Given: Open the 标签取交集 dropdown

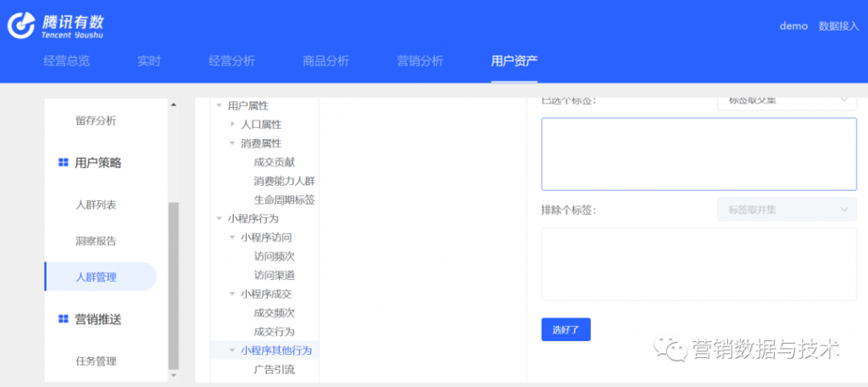Looking at the screenshot, I should (x=786, y=100).
